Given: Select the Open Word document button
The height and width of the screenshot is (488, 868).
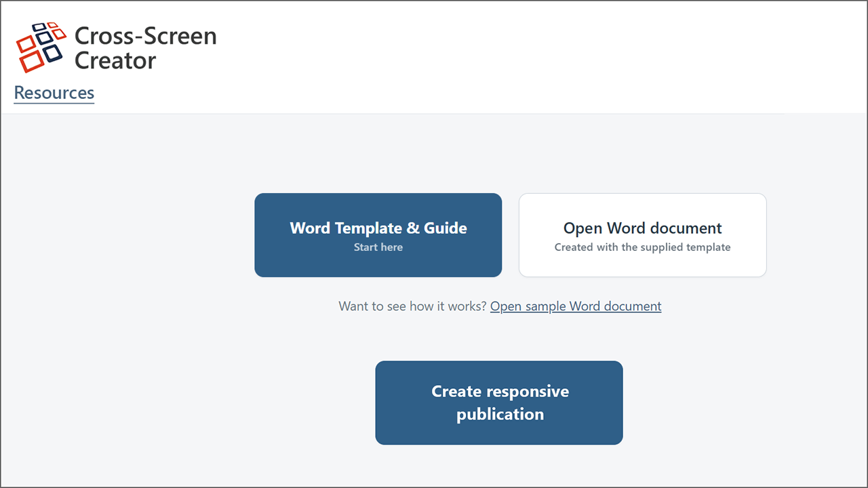Looking at the screenshot, I should (x=643, y=235).
